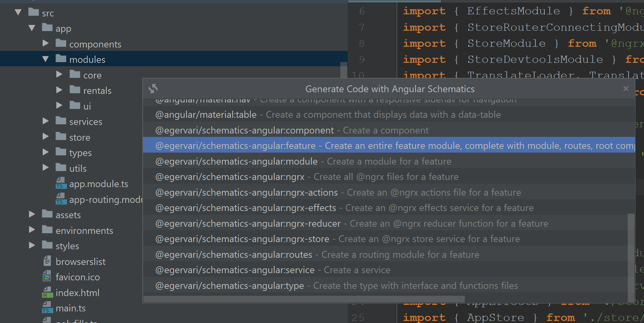Viewport: 644px width, 323px height.
Task: Choose schematics-angular:ngrx-actions schematic
Action: pos(389,193)
